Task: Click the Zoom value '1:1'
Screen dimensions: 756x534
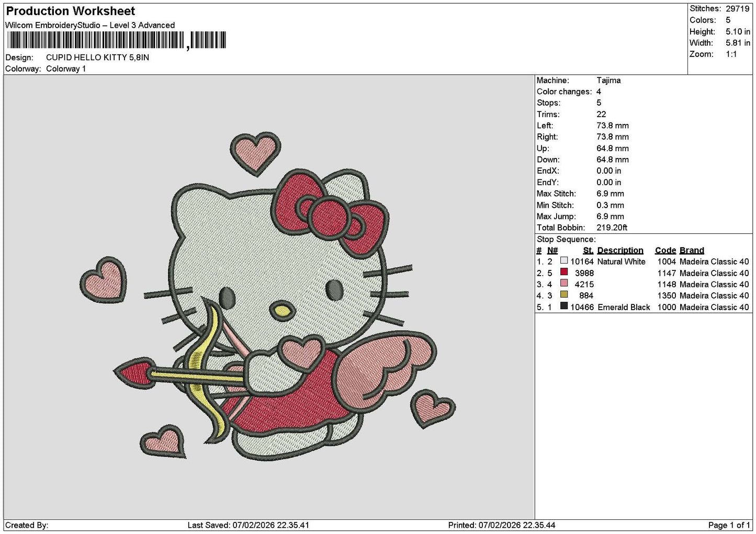Action: 731,54
